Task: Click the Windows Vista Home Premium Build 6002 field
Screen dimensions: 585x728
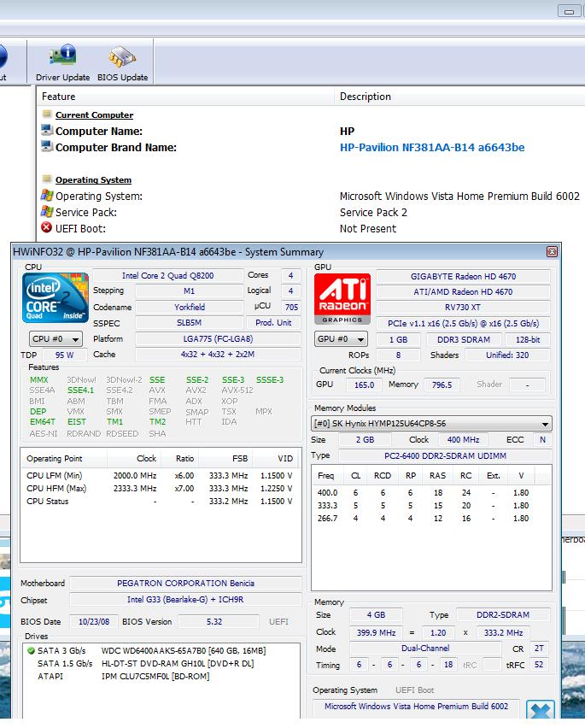Action: coord(416,706)
